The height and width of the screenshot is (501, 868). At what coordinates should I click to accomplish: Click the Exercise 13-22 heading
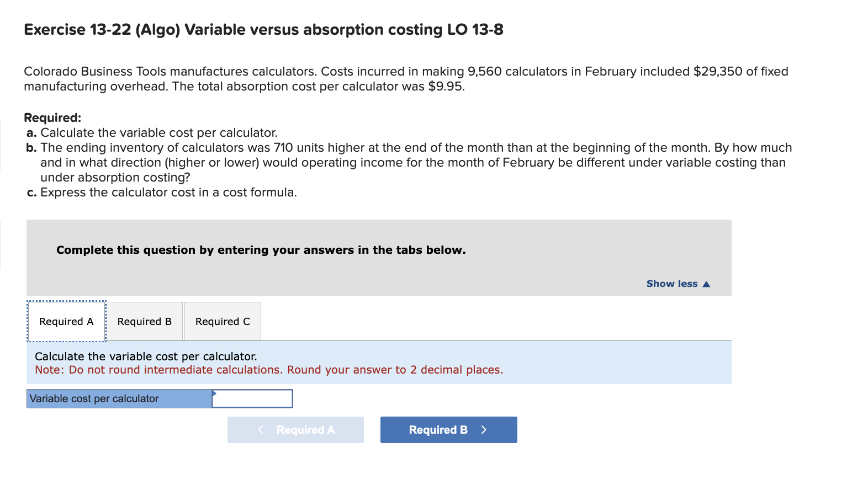pos(263,30)
